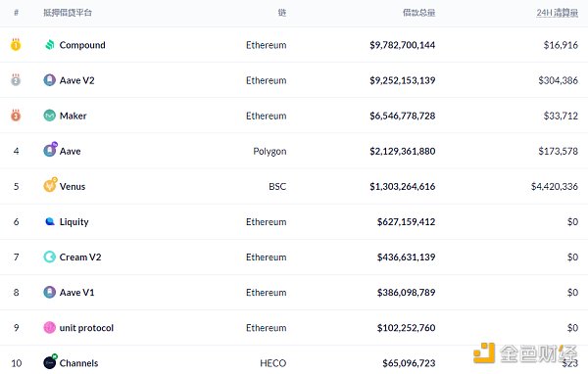Select the Maker borrow total $6,546,778,728
Viewport: 588px width, 374px height.
(403, 116)
